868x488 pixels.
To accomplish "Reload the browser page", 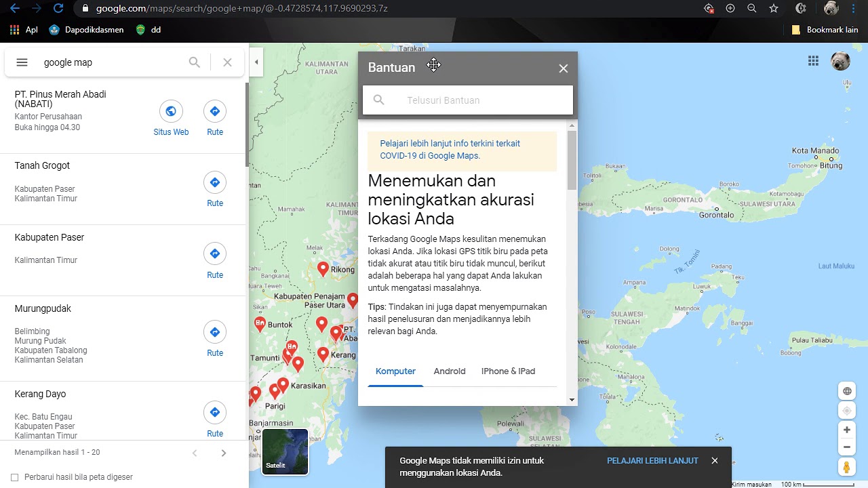I will tap(58, 8).
